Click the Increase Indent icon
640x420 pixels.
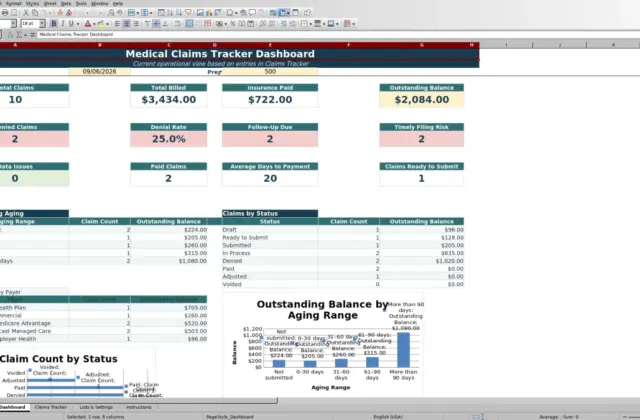tap(284, 24)
